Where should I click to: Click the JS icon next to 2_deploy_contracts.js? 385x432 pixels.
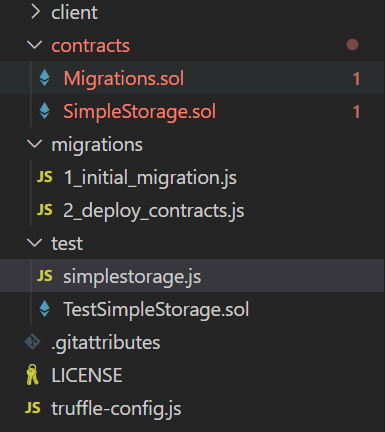coord(45,210)
